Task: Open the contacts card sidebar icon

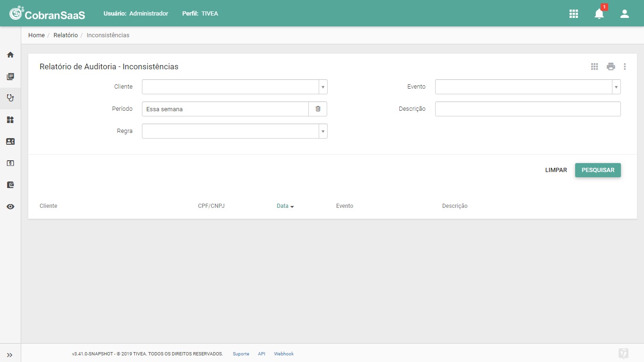Action: 10,141
